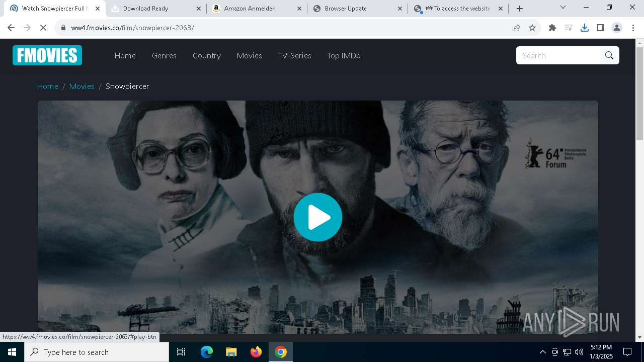This screenshot has height=362, width=644.
Task: Open the clock and date
Action: tap(601, 352)
